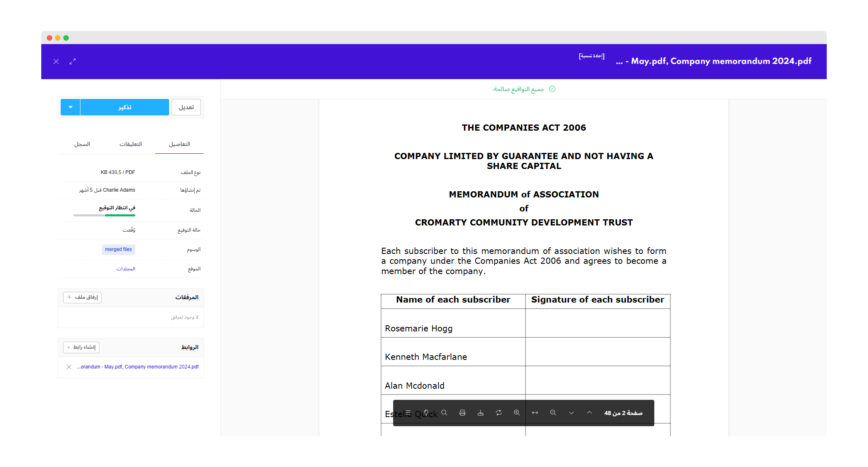Open search within document with the magnifier icon
This screenshot has height=467, width=868.
coord(444,413)
